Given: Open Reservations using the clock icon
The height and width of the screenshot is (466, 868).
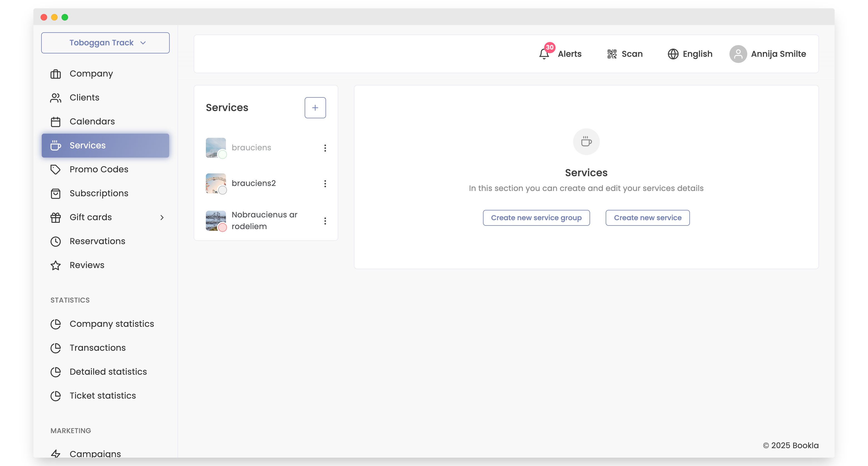Looking at the screenshot, I should (56, 241).
